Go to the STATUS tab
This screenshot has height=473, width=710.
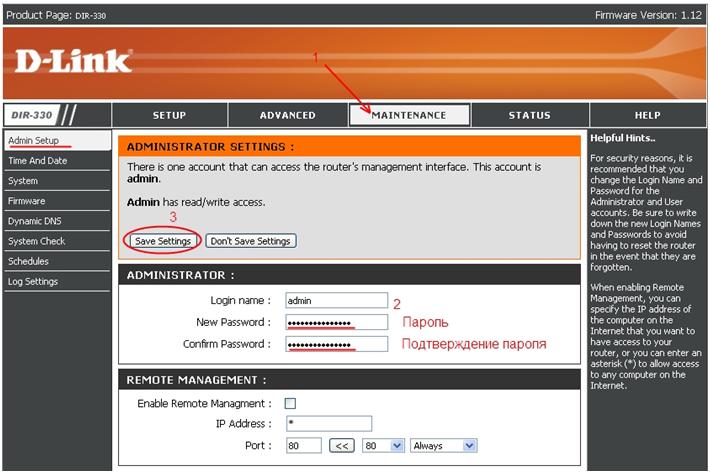tap(529, 115)
